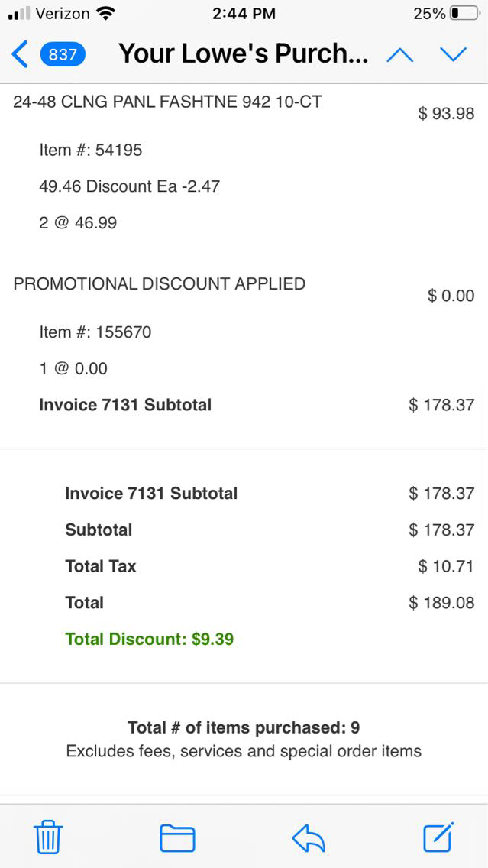Tap the back arrow to the inbox
488x868 pixels.
click(21, 54)
